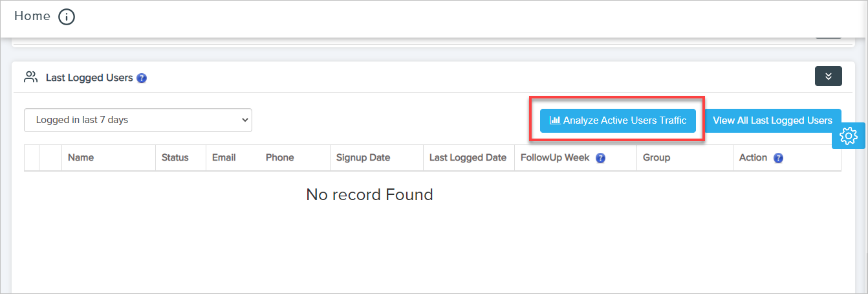Click the info icon beside Home

67,17
